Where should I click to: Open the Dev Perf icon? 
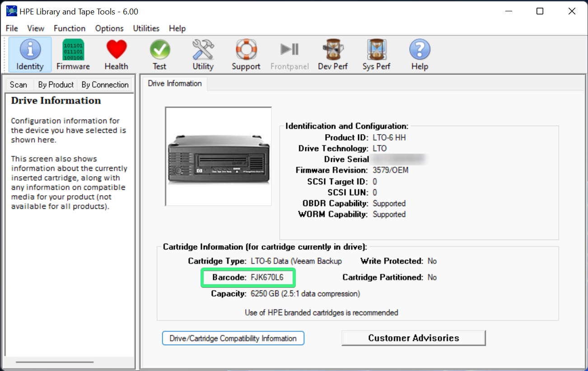333,54
